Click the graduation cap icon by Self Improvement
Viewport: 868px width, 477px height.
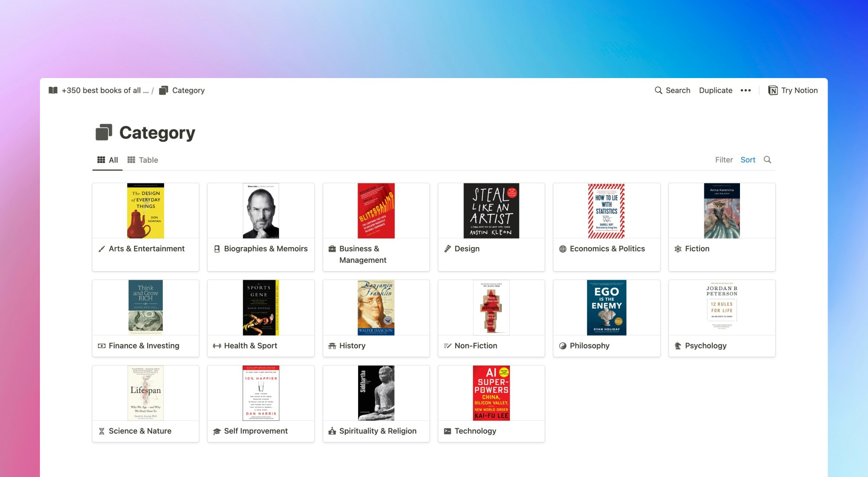[x=217, y=431]
